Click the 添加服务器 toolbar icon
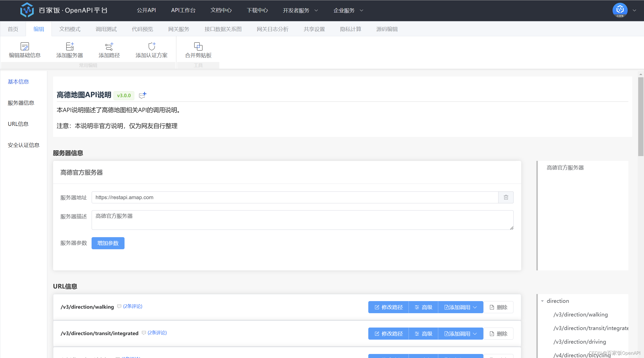 coord(70,46)
